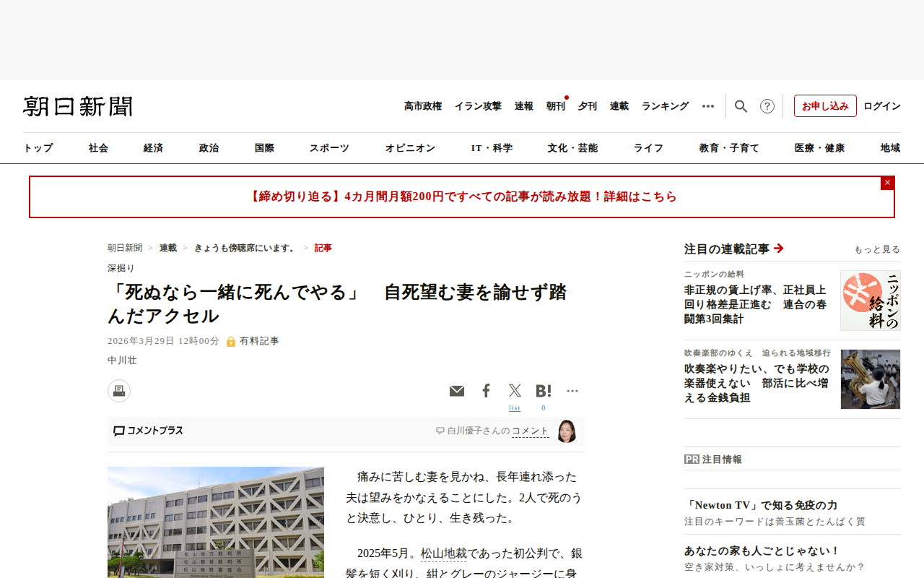Image resolution: width=924 pixels, height=578 pixels.
Task: Open the 吹奏楽やりたい article headline
Action: click(757, 383)
